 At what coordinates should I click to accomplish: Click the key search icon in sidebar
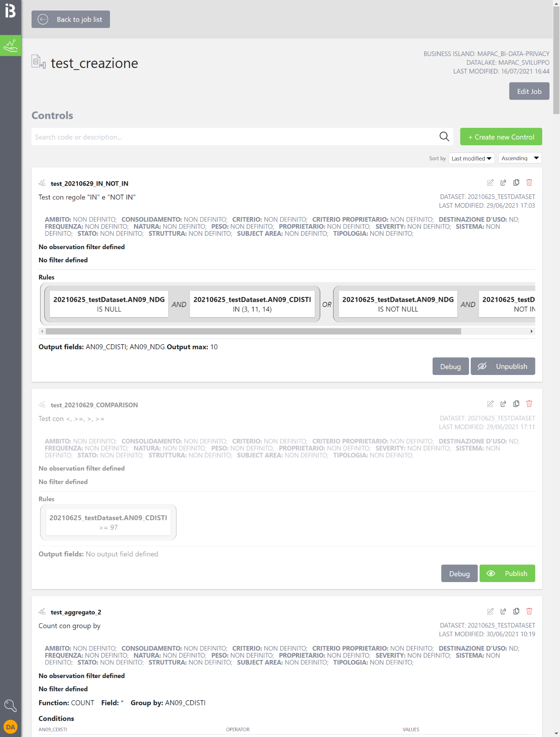pyautogui.click(x=11, y=706)
